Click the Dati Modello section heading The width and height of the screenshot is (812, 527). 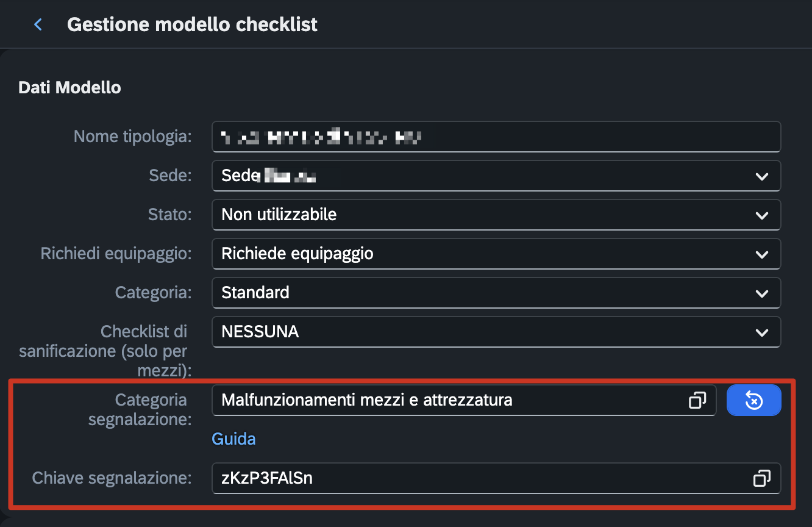click(x=69, y=87)
